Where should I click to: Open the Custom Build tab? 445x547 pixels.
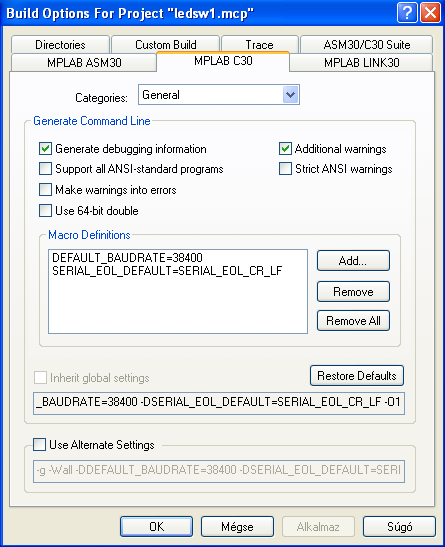point(166,45)
